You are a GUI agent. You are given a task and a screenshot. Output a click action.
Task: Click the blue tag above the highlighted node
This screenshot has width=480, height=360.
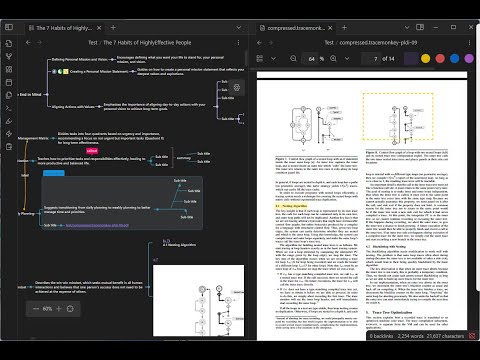[x=54, y=173]
